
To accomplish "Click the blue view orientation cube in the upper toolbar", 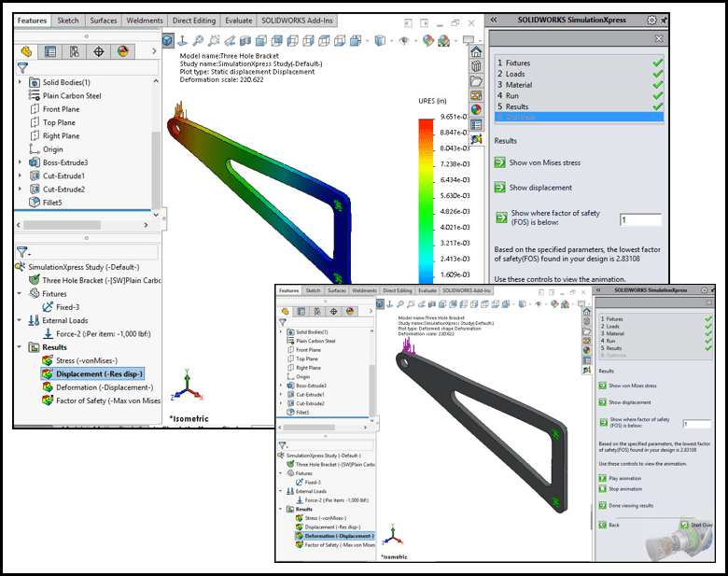I will (x=168, y=41).
